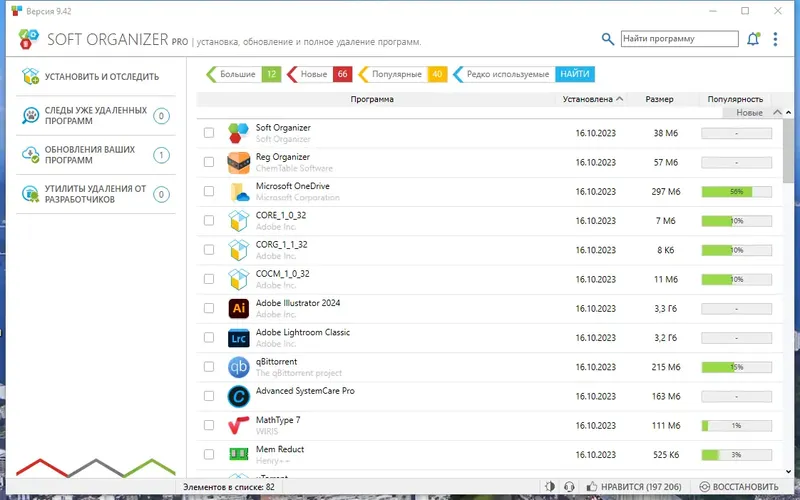Click the vertical scrollbar thumb
The image size is (800, 500).
[x=788, y=151]
